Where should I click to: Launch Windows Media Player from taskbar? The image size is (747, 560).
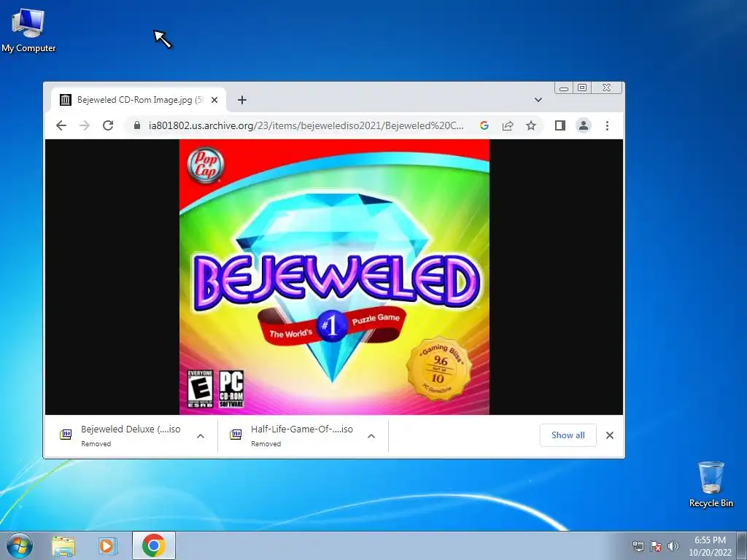[108, 545]
